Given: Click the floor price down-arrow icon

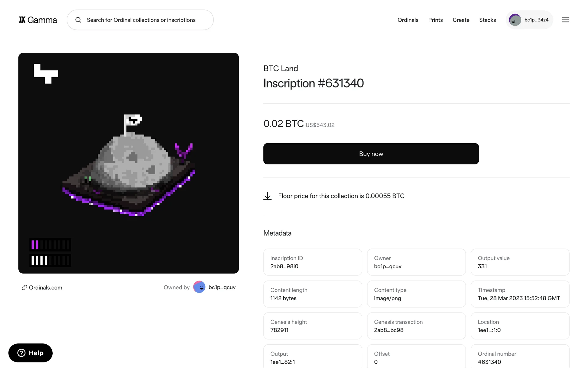Looking at the screenshot, I should [x=267, y=196].
